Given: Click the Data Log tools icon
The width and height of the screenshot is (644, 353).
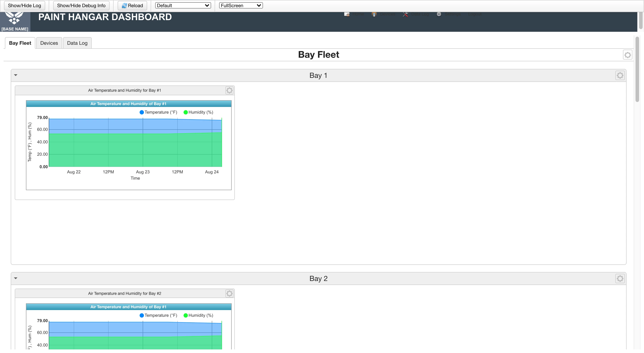Looking at the screenshot, I should (x=405, y=14).
